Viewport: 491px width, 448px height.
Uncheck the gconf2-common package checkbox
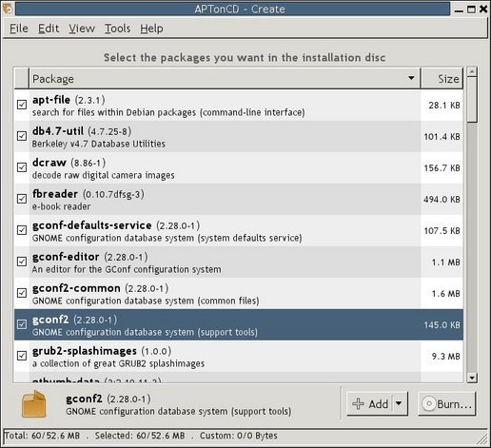[x=22, y=293]
